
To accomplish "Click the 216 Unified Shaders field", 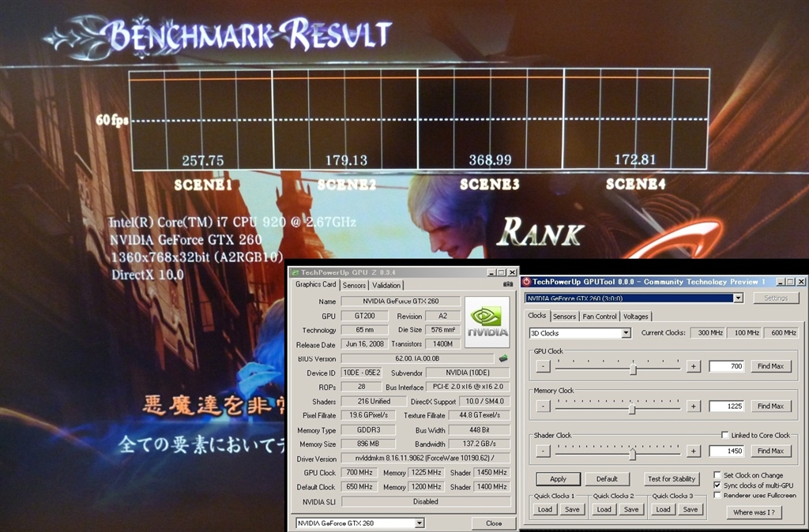I will (x=374, y=401).
